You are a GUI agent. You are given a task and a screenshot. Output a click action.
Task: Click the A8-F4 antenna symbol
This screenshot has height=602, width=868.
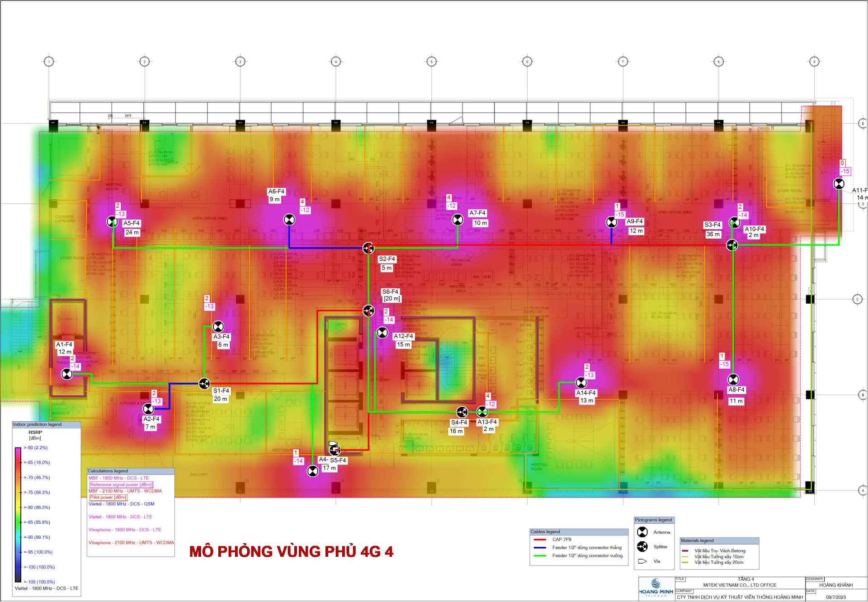[x=733, y=379]
